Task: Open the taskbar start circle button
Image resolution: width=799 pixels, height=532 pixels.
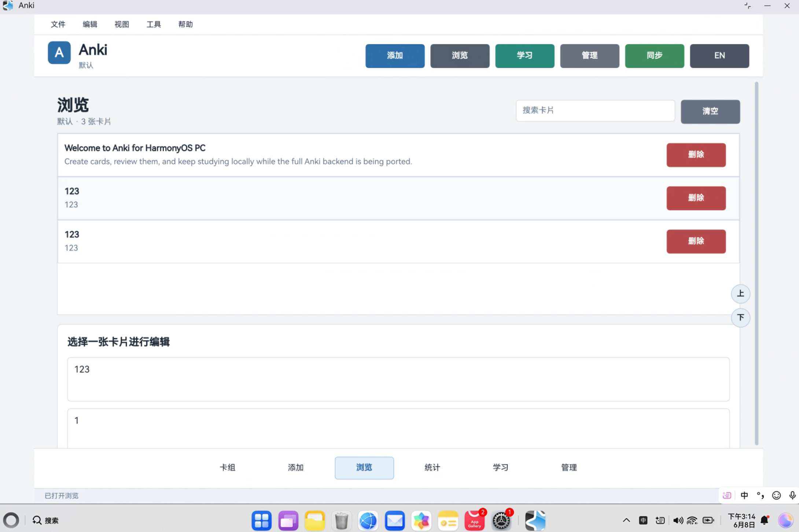Action: (11, 520)
